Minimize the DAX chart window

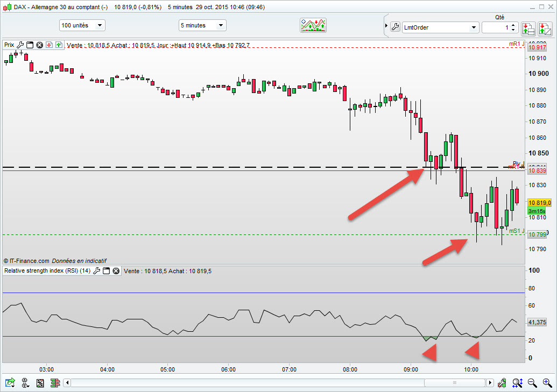[532, 7]
